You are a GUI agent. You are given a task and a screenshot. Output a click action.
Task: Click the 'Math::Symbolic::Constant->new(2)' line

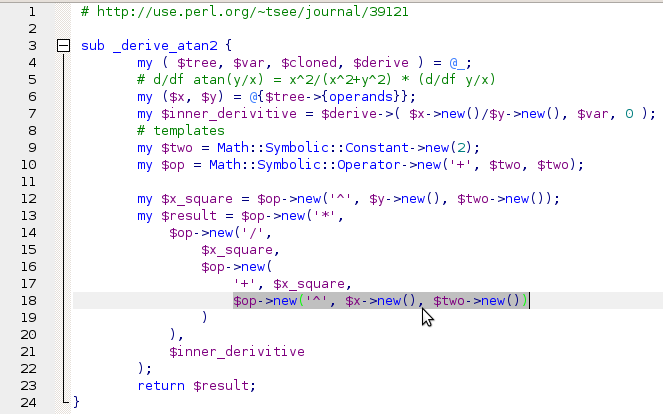pyautogui.click(x=309, y=148)
